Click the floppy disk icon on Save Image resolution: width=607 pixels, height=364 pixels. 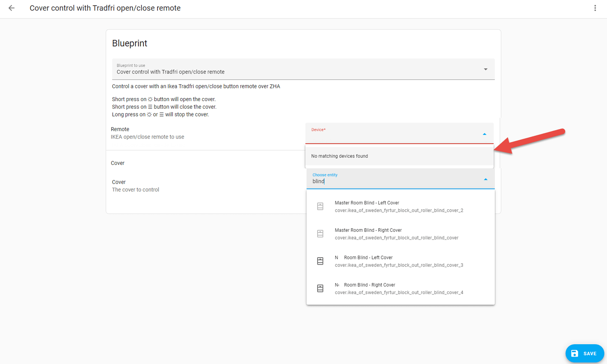574,353
